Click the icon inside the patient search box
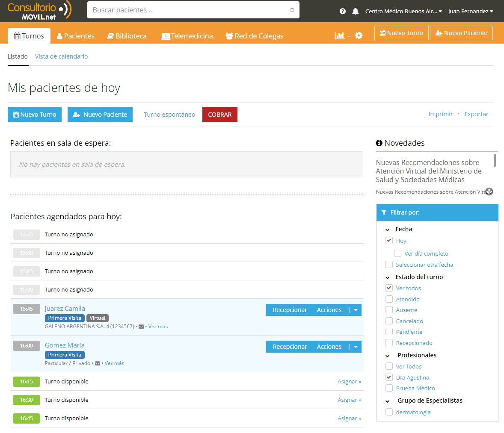Image resolution: width=504 pixels, height=433 pixels. (x=292, y=10)
